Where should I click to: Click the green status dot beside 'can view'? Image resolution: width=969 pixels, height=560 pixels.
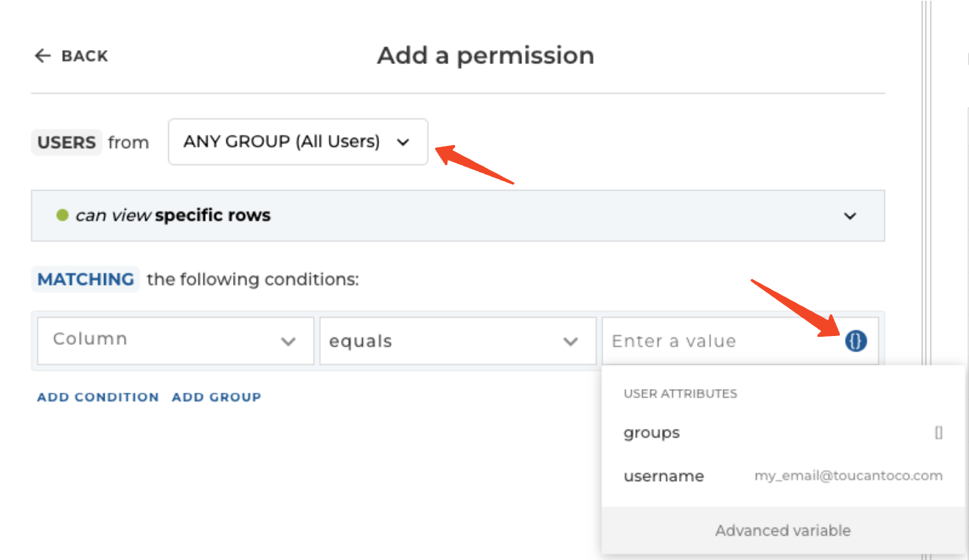coord(63,215)
